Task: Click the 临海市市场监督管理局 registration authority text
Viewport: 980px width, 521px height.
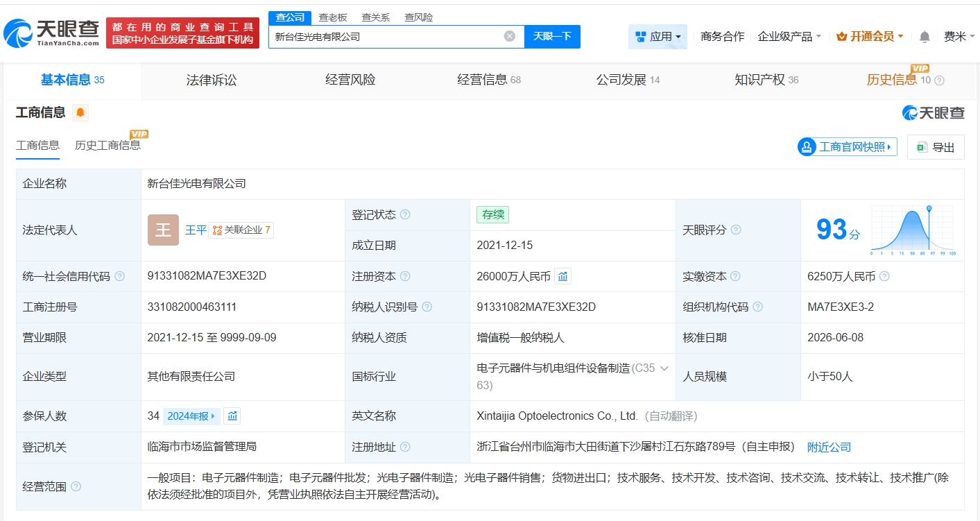Action: tap(202, 447)
